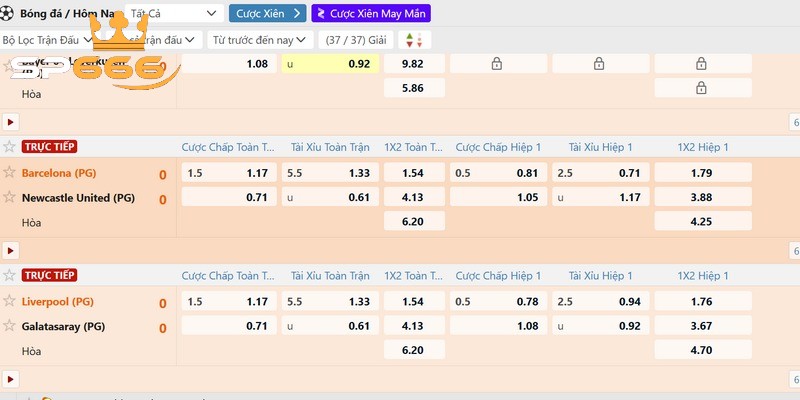Click the Galatasaray (PG) team name
This screenshot has height=400, width=800.
63,326
